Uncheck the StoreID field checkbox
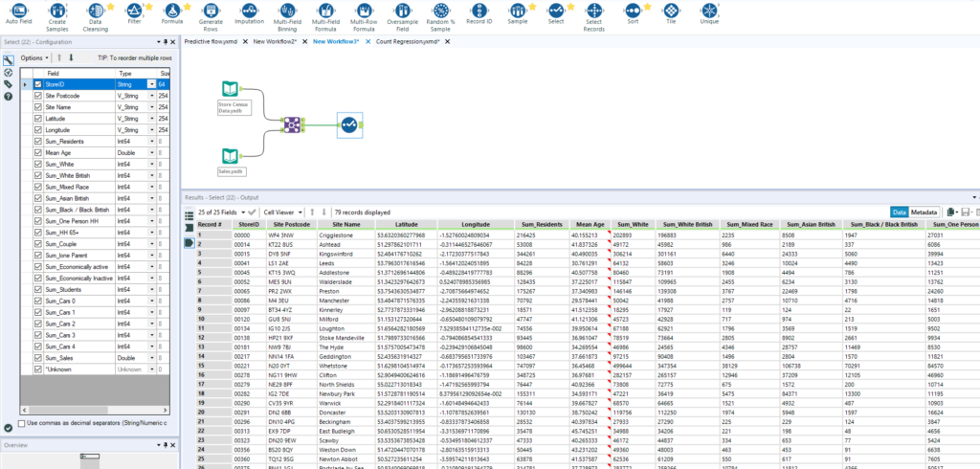This screenshot has width=980, height=469. pos(38,84)
